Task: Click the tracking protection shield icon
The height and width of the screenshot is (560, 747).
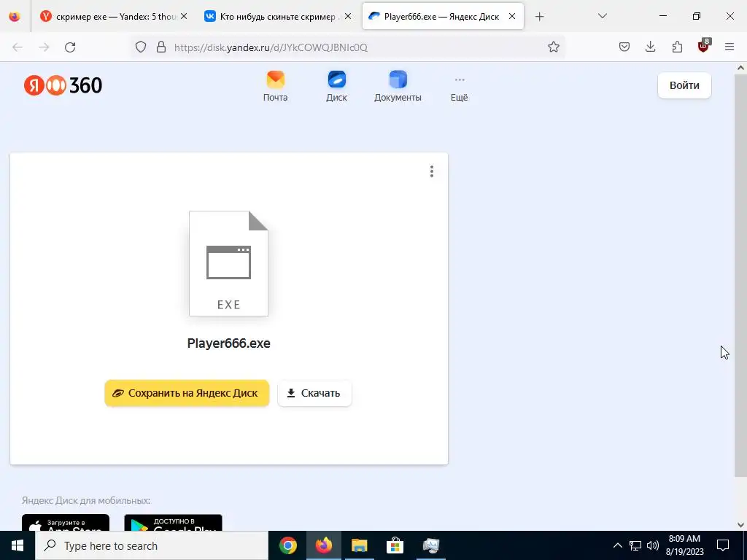Action: [141, 47]
